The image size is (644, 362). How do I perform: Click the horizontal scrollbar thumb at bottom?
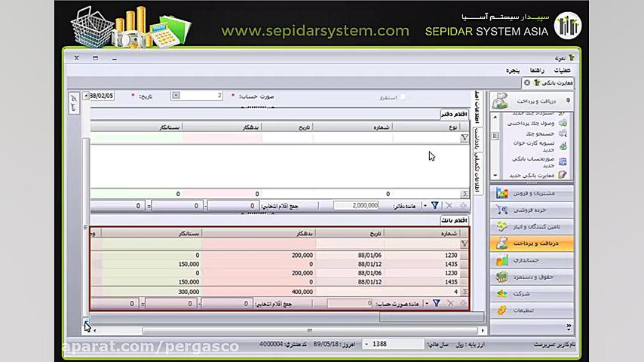click(x=310, y=330)
